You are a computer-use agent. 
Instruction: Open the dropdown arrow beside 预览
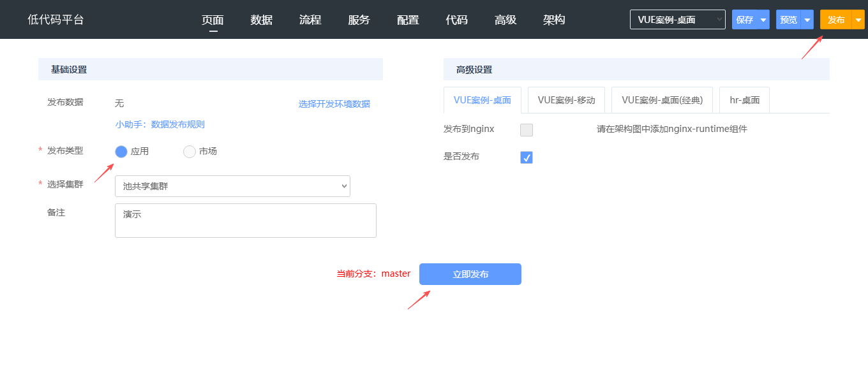coord(807,20)
